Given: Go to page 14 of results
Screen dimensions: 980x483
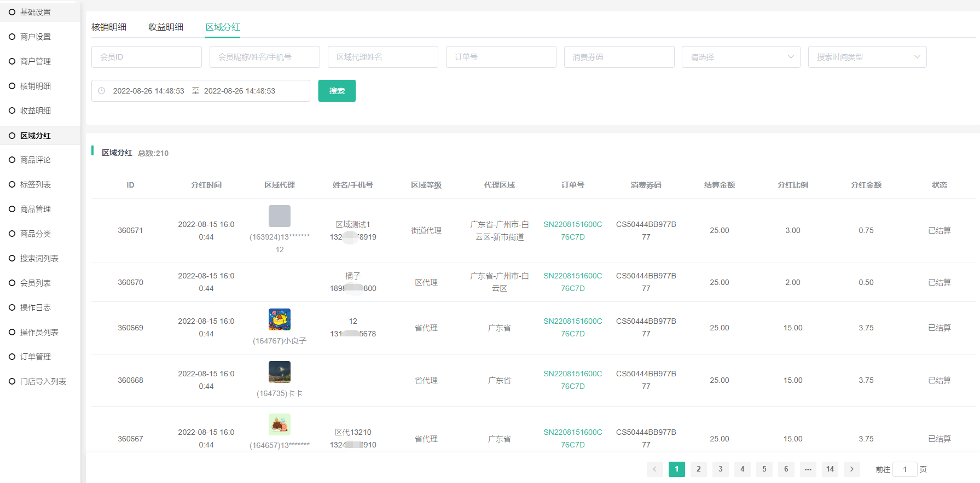Looking at the screenshot, I should 830,469.
